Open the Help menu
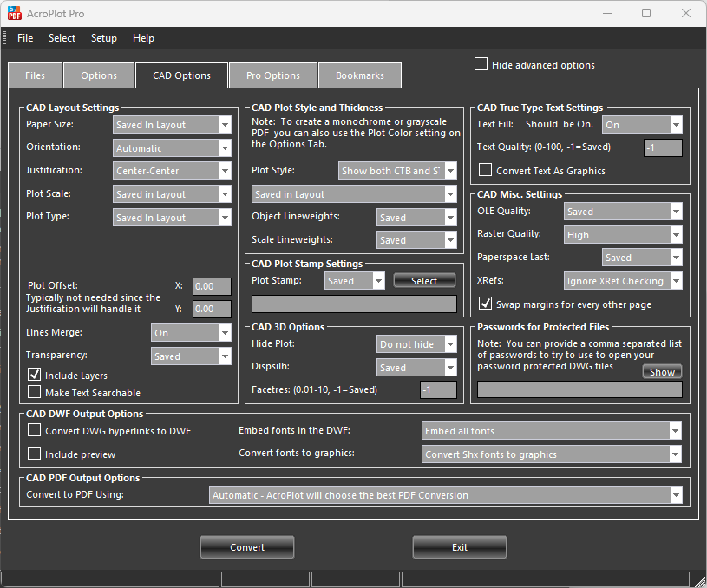The width and height of the screenshot is (707, 588). point(143,38)
